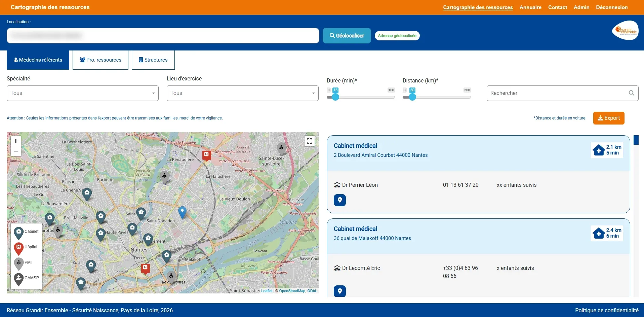Select red hospital marker near Decré
This screenshot has width=644, height=317.
point(145,269)
